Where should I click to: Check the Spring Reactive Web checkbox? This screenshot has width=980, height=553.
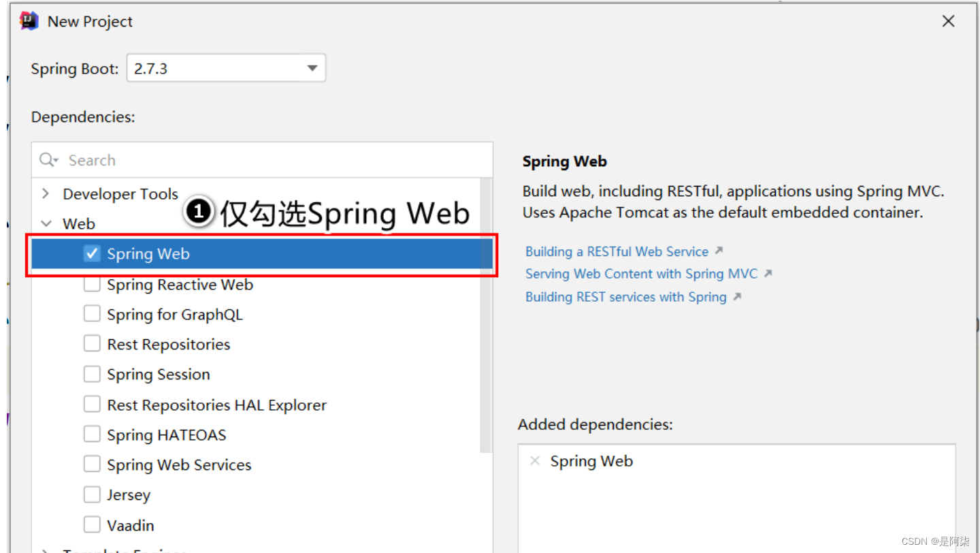tap(92, 284)
